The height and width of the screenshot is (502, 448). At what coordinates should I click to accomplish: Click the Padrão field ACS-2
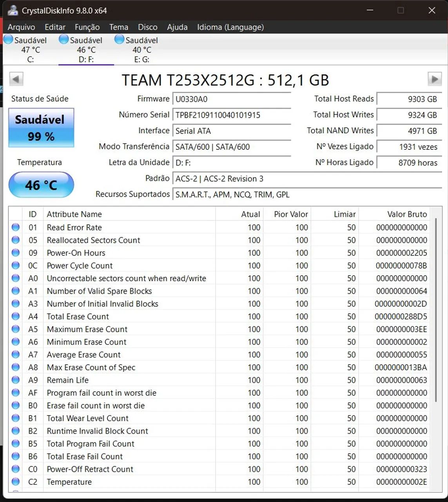pos(307,178)
